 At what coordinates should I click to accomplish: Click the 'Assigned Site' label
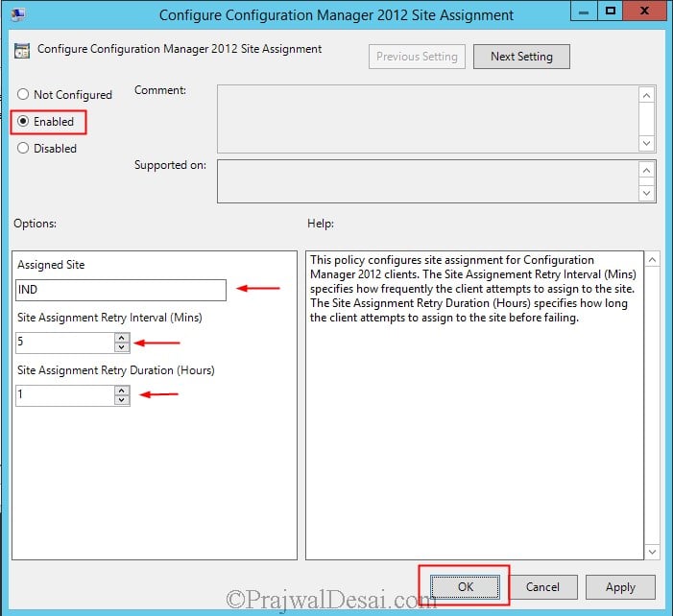click(x=51, y=265)
